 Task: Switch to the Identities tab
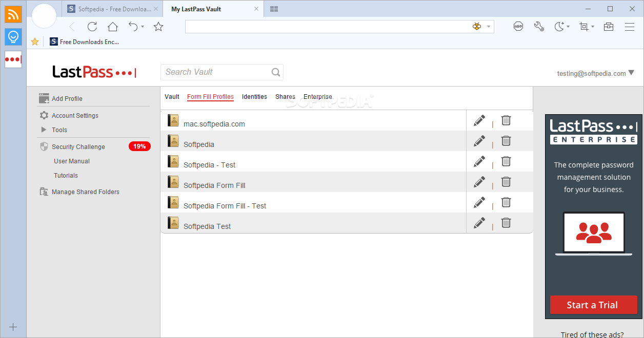tap(254, 96)
